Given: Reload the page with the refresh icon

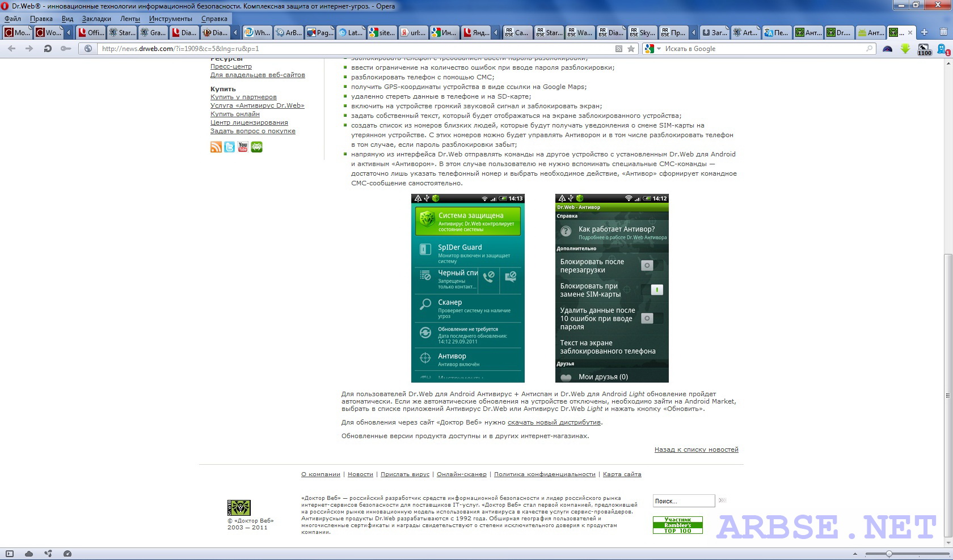Looking at the screenshot, I should pyautogui.click(x=48, y=49).
